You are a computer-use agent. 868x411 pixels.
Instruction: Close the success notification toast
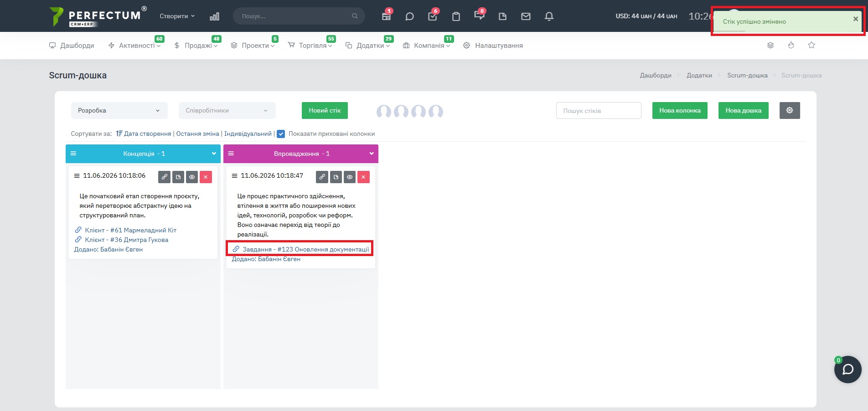pyautogui.click(x=856, y=19)
